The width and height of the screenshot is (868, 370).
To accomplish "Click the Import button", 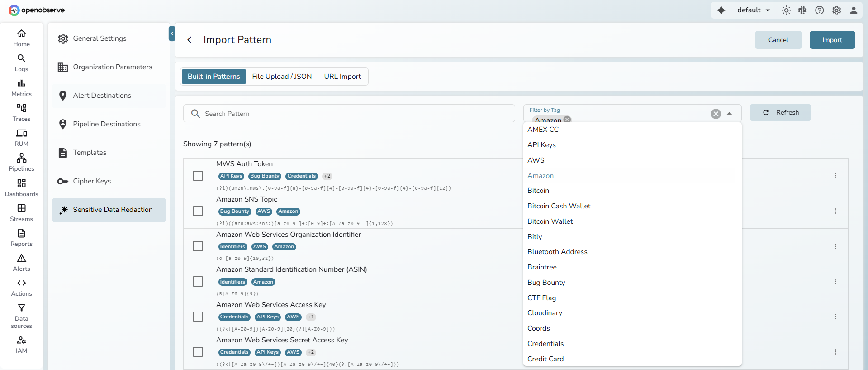I will pyautogui.click(x=832, y=40).
